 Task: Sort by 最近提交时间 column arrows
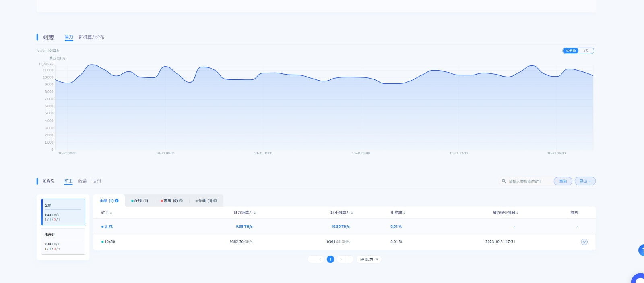pyautogui.click(x=517, y=213)
